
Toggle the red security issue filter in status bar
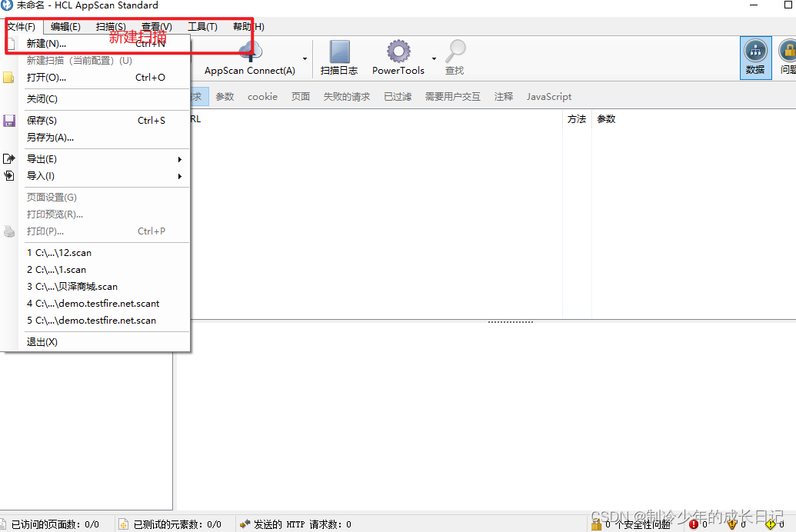(x=692, y=524)
